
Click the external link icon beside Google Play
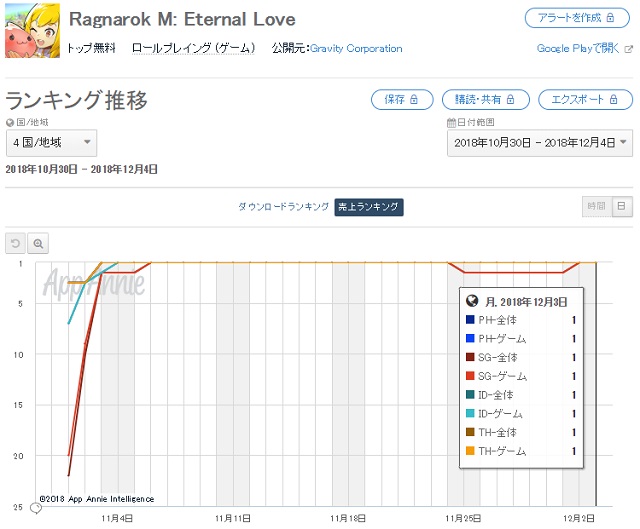point(629,49)
